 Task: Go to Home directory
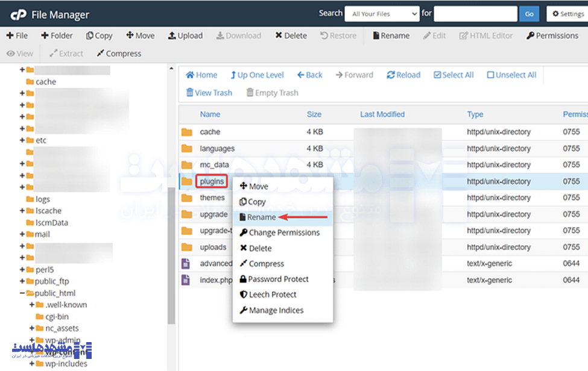pos(190,75)
